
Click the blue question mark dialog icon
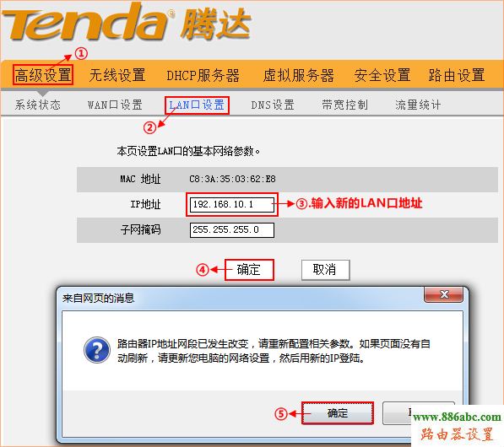click(x=97, y=350)
